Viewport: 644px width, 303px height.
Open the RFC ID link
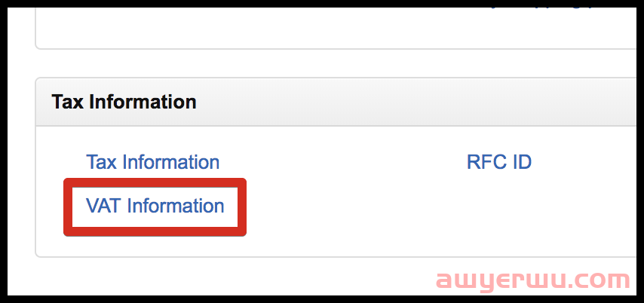tap(499, 162)
